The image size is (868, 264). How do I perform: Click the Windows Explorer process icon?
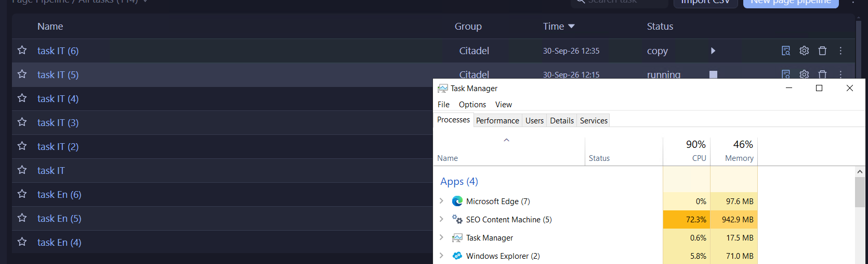[457, 256]
